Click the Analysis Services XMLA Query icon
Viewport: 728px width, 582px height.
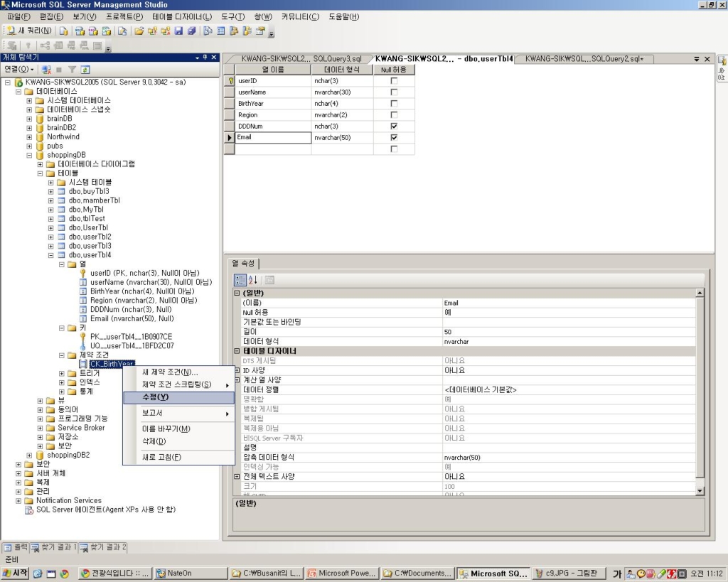point(107,31)
